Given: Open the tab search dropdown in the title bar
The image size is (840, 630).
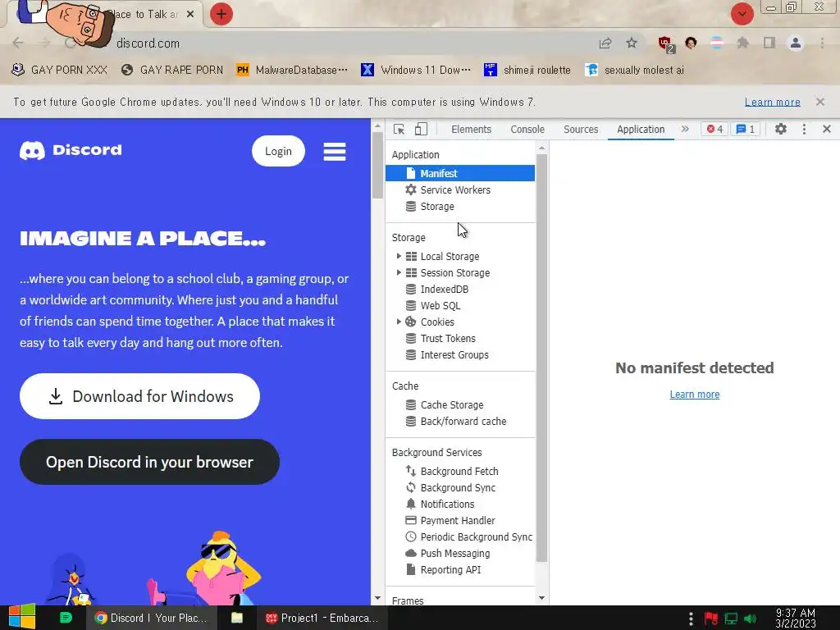Looking at the screenshot, I should tap(742, 13).
